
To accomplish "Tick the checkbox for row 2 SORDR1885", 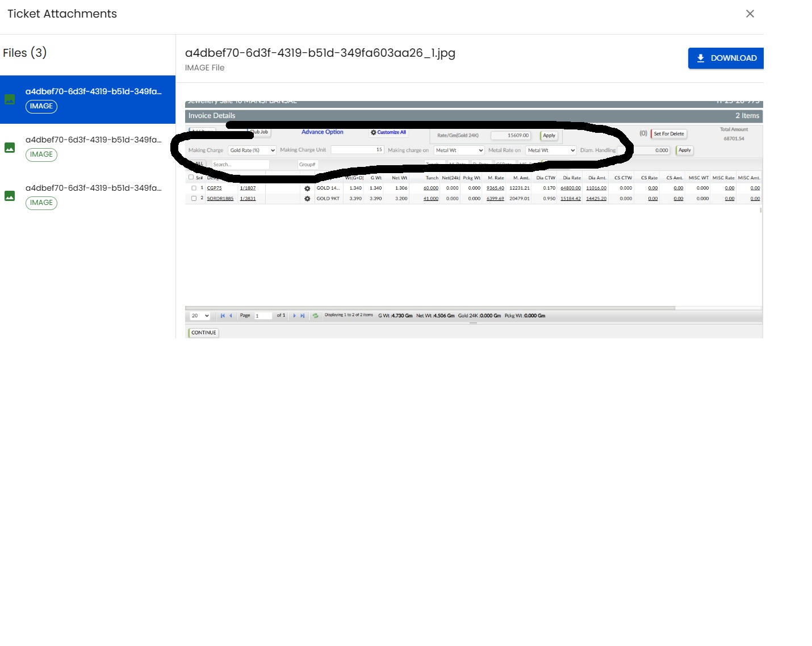I will point(194,199).
